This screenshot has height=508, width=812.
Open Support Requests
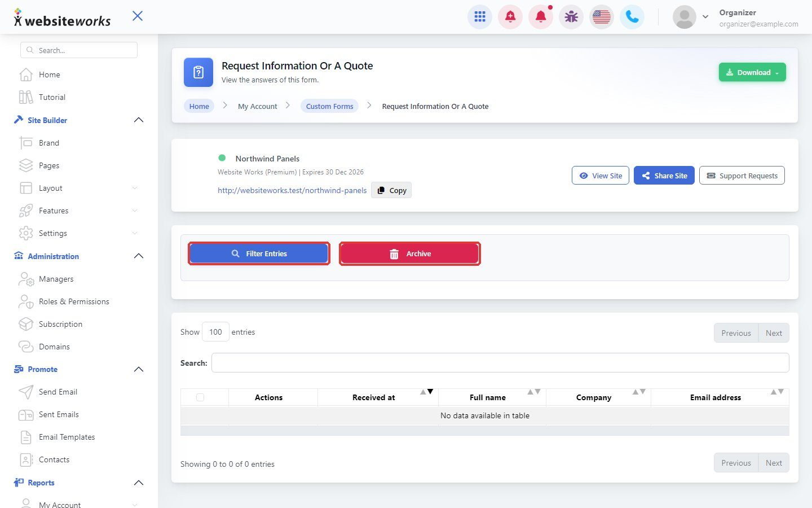(x=742, y=176)
